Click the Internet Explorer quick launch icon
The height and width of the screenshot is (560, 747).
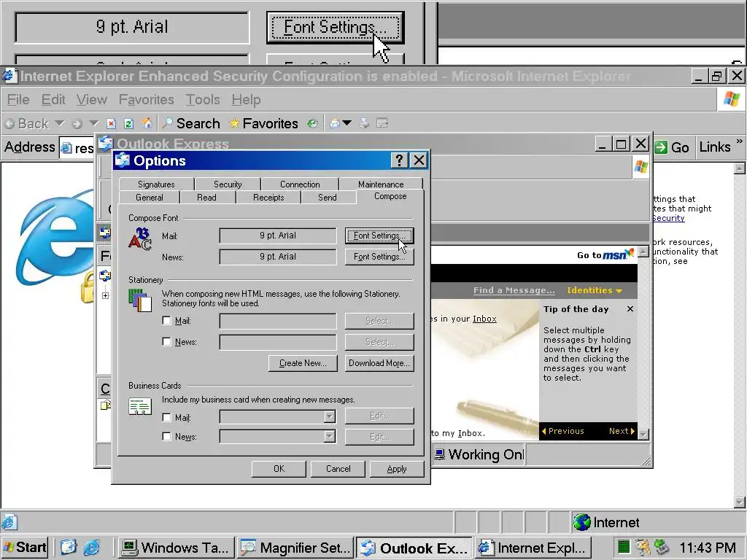91,547
